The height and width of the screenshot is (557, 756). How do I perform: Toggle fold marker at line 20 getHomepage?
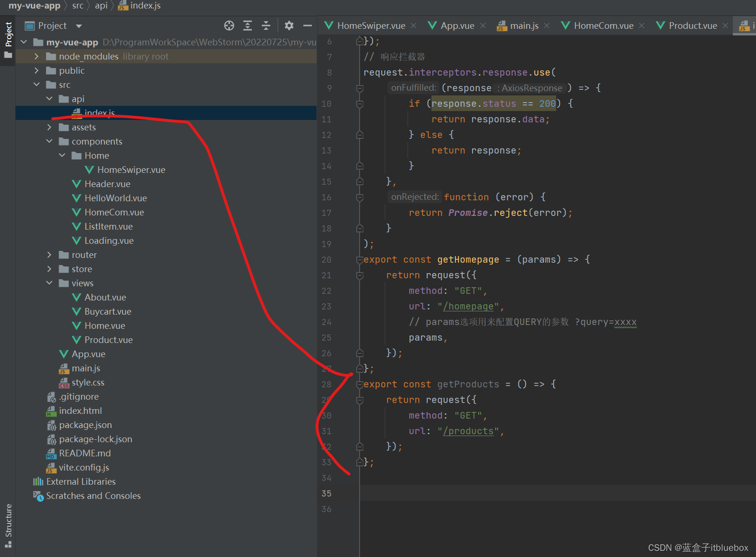(x=360, y=260)
